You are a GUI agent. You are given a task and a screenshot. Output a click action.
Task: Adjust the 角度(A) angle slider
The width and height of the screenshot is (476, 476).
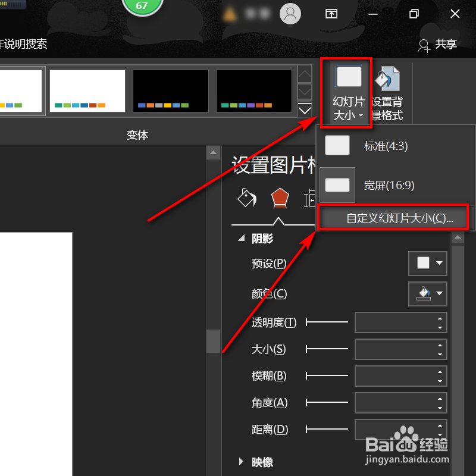tap(327, 403)
